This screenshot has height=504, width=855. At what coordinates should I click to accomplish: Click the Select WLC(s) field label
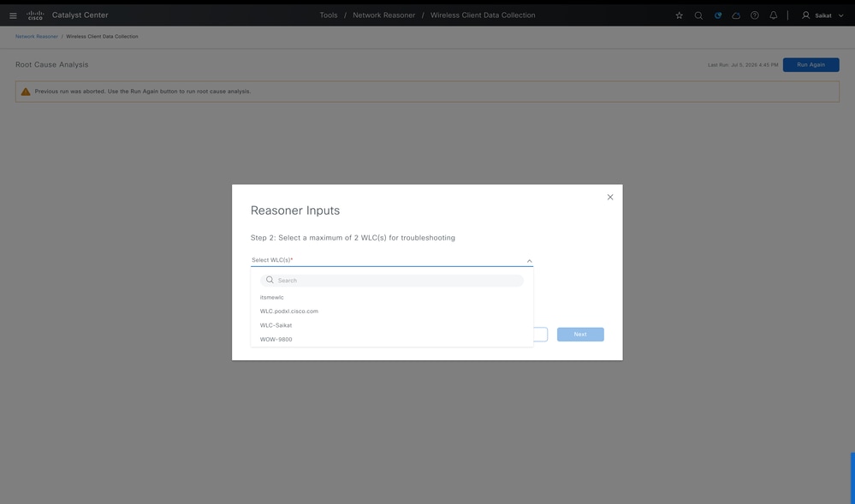click(272, 260)
